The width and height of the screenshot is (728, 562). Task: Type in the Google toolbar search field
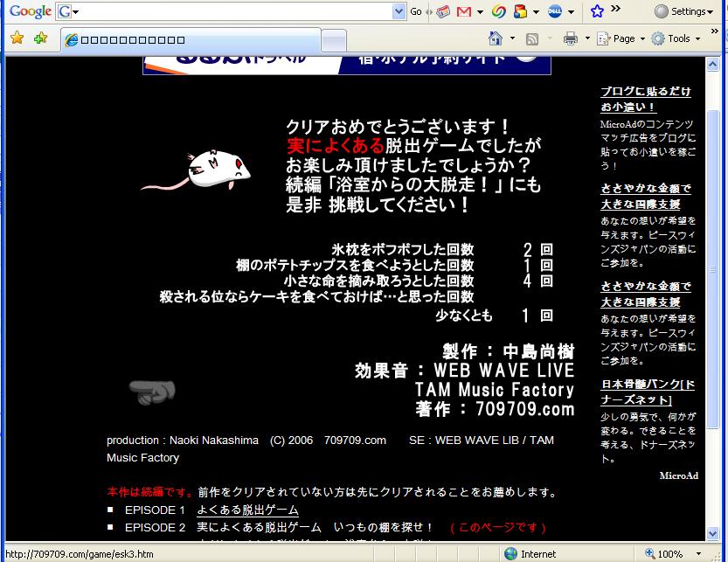tap(234, 11)
